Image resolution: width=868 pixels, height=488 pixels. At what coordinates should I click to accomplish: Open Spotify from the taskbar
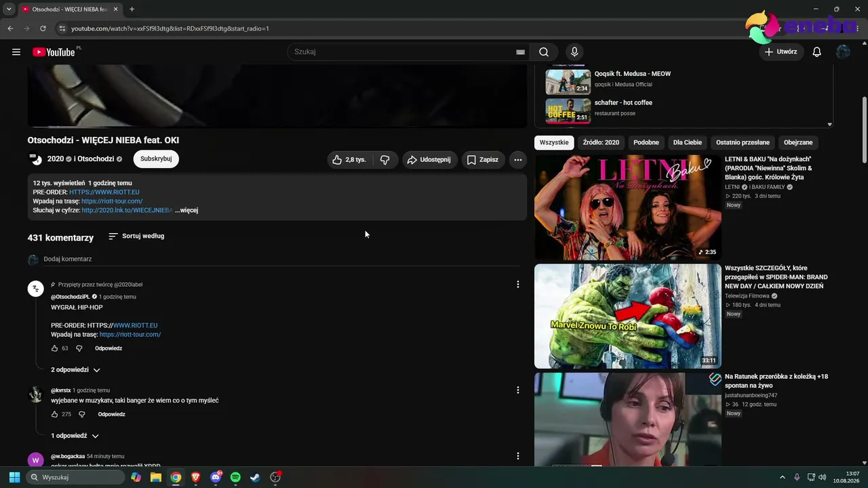[x=235, y=477]
